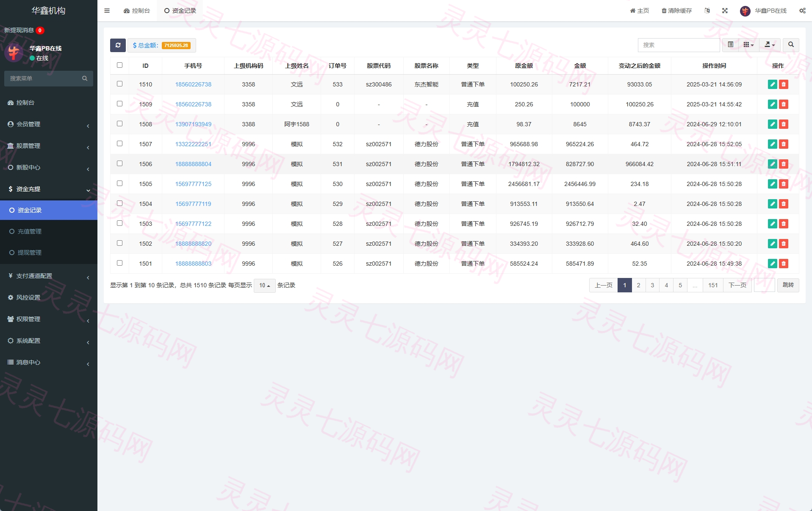The height and width of the screenshot is (511, 812).
Task: Click the 清除缓存 trash link
Action: 676,11
